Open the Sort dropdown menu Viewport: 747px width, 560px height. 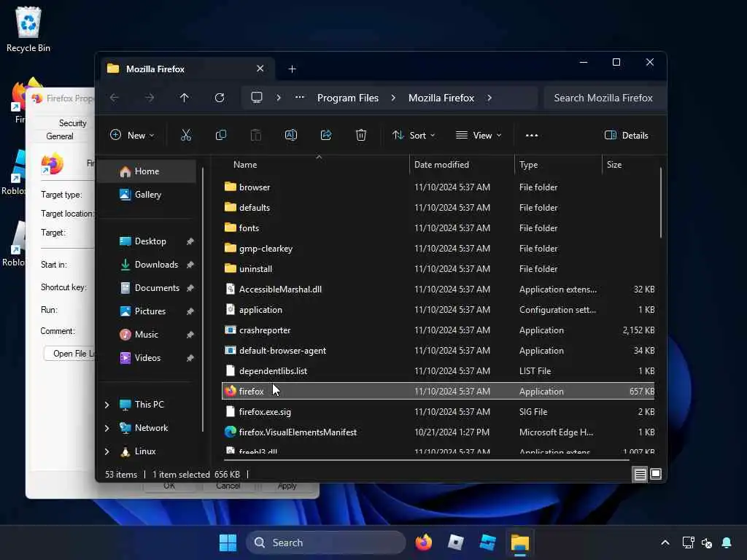(x=414, y=135)
